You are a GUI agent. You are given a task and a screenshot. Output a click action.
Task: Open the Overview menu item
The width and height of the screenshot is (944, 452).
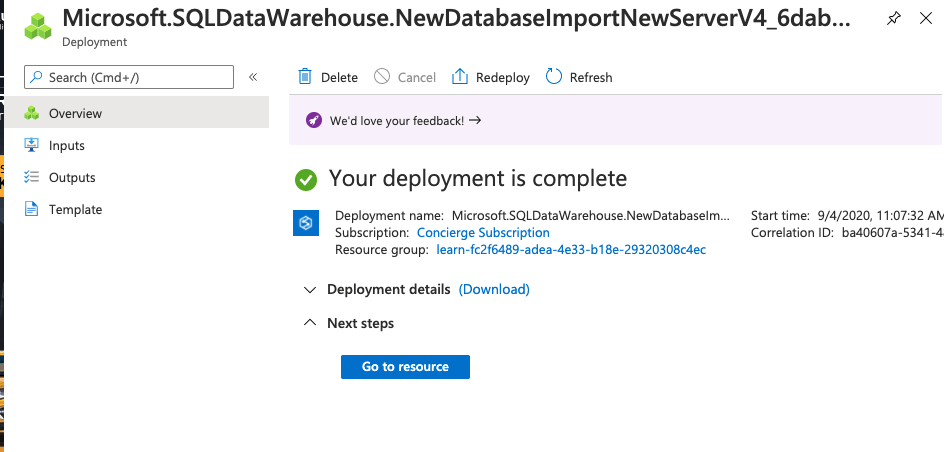click(x=75, y=113)
